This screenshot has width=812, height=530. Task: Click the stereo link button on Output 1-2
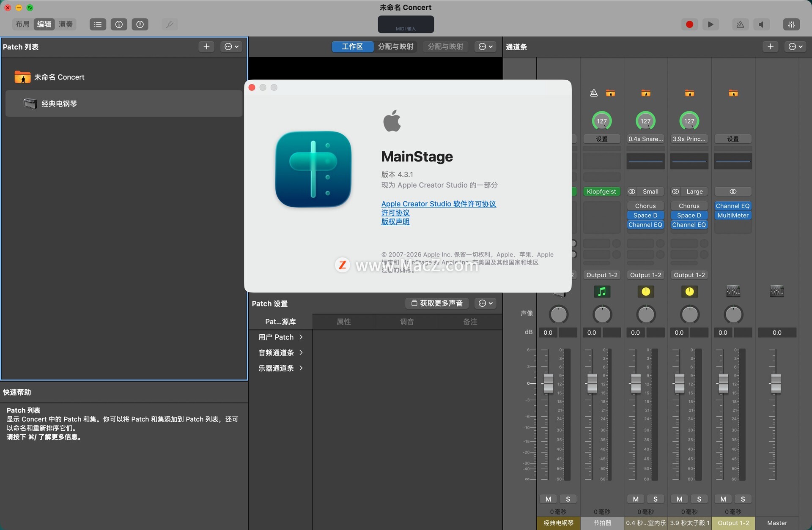pyautogui.click(x=733, y=191)
